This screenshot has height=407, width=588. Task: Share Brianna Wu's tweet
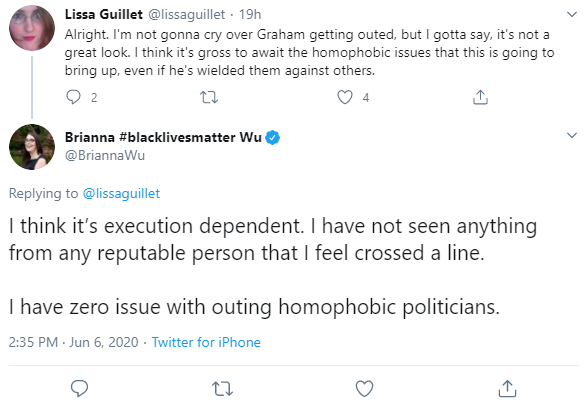click(x=507, y=388)
